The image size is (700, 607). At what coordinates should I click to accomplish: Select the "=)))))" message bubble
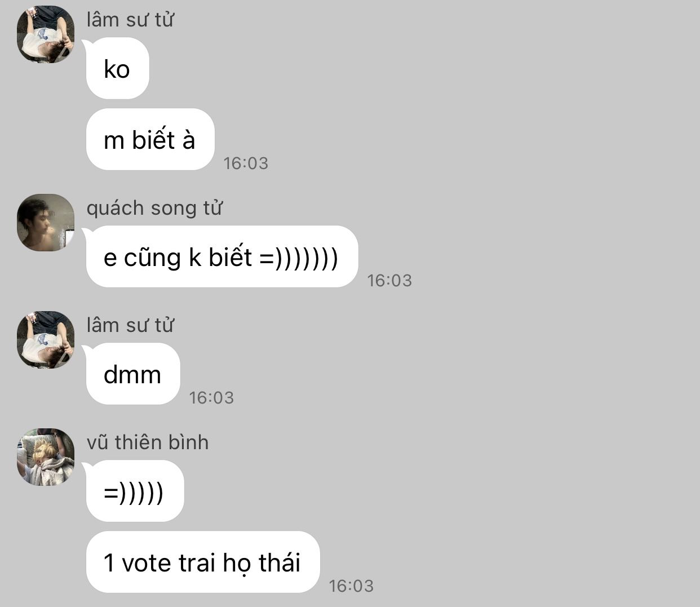coord(135,491)
